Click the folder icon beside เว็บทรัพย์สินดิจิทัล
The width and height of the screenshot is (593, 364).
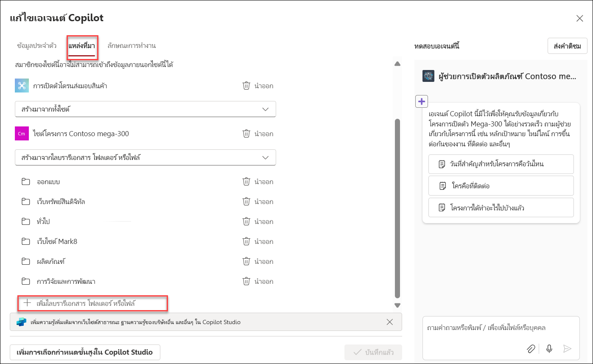tap(26, 202)
